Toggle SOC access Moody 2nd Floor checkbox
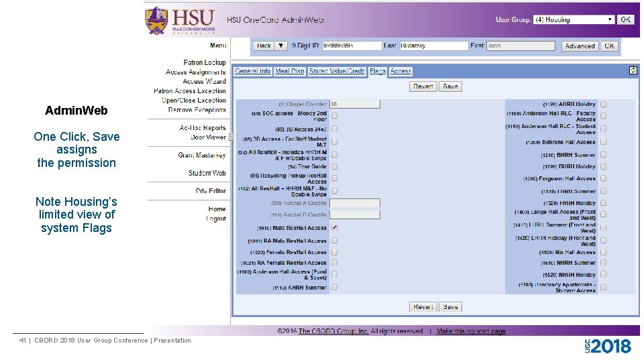This screenshot has width=644, height=362. [334, 116]
